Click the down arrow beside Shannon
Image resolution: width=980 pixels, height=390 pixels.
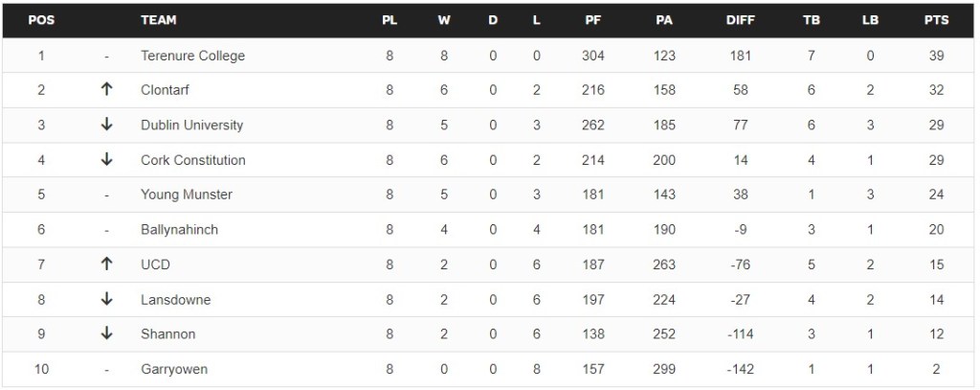106,334
